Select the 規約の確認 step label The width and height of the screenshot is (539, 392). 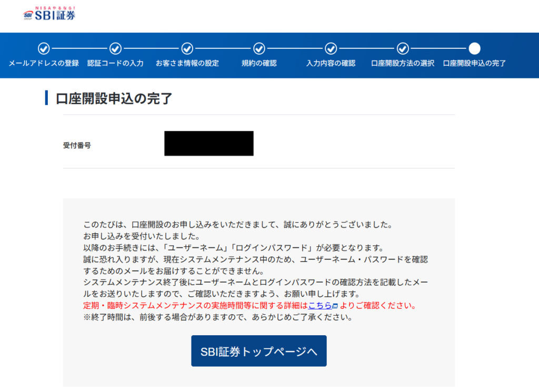click(x=259, y=63)
